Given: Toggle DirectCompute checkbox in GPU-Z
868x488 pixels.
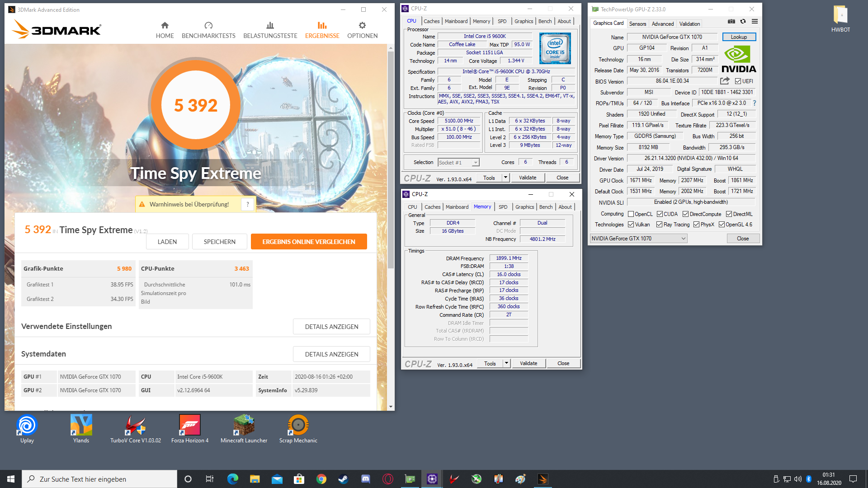Looking at the screenshot, I should pos(685,214).
